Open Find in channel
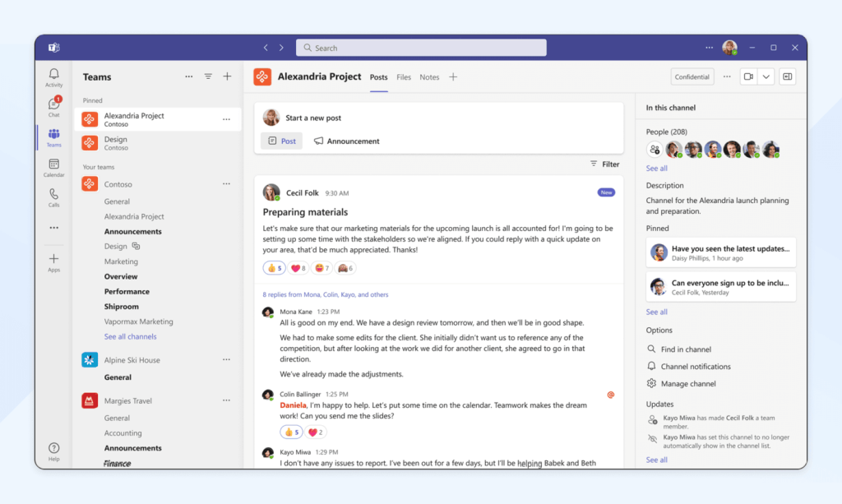The width and height of the screenshot is (842, 504). [x=679, y=349]
